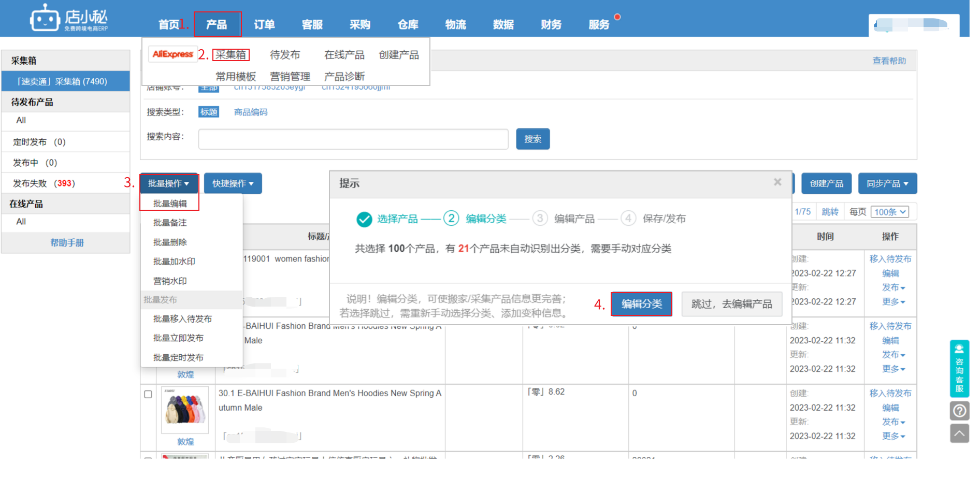The height and width of the screenshot is (478, 980).
Task: Open 「速卖通」采集箱 (7490) in sidebar
Action: pos(66,81)
